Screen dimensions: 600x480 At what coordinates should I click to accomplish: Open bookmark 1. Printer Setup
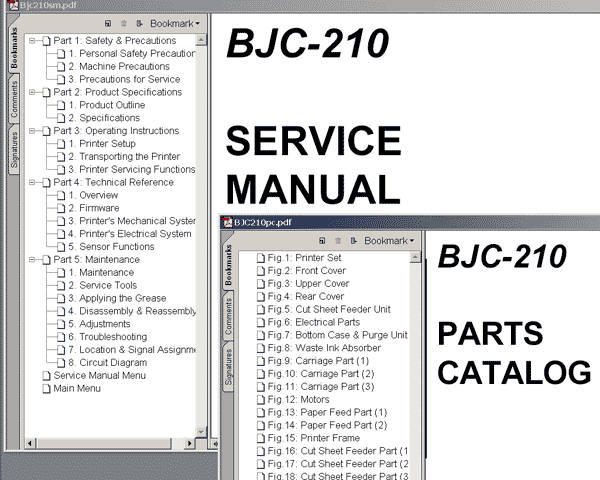(x=102, y=144)
